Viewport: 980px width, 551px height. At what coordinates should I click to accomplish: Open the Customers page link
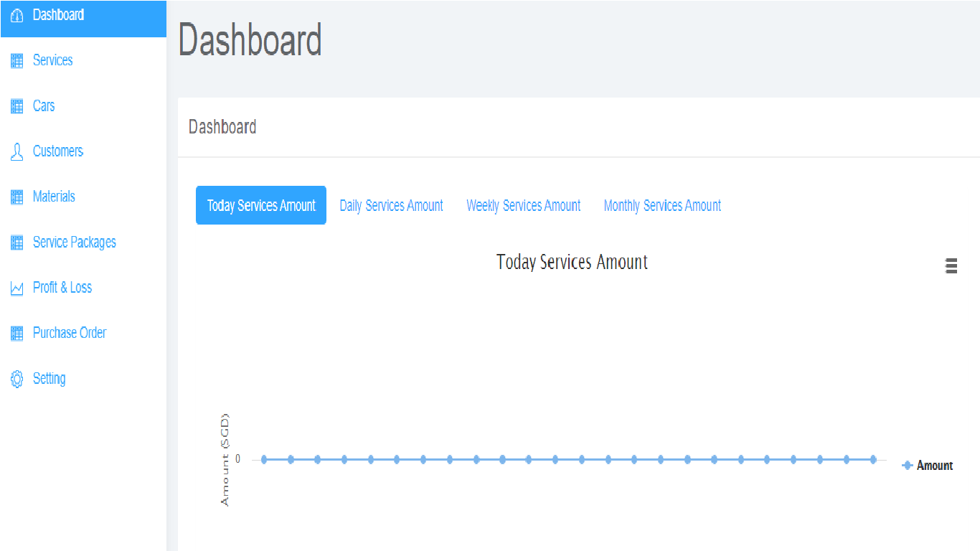pos(58,151)
